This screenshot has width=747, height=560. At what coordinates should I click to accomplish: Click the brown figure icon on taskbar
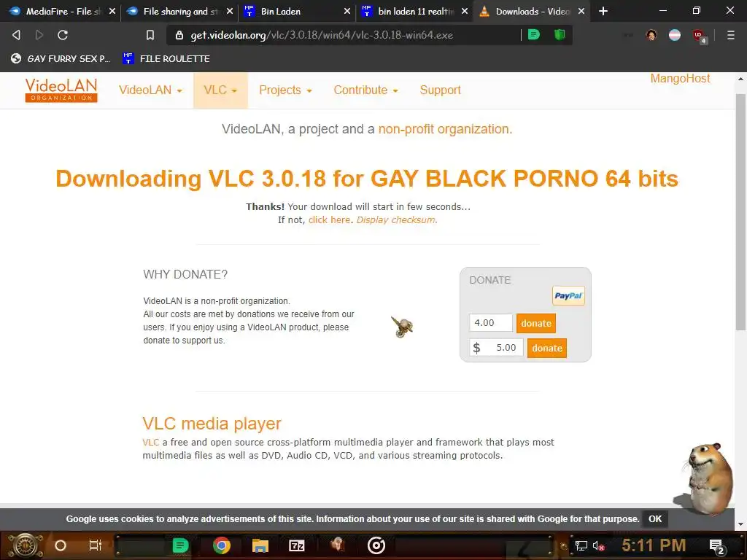tap(337, 545)
